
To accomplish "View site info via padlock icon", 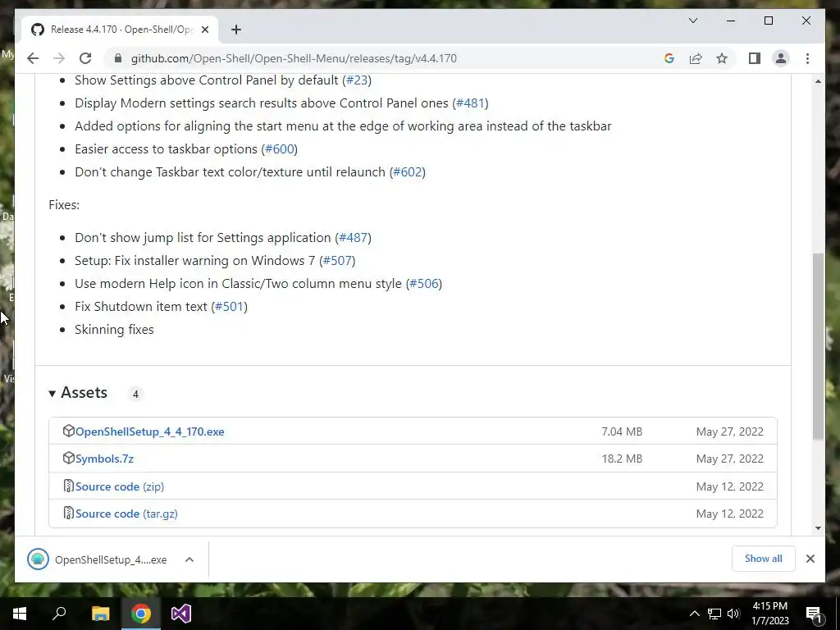I will [x=118, y=58].
